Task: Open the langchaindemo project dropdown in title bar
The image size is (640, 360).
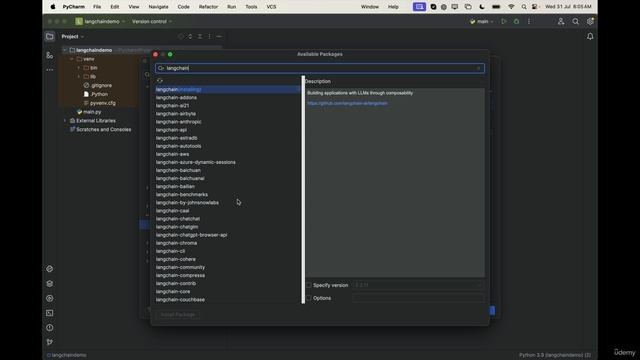Action: pos(100,22)
